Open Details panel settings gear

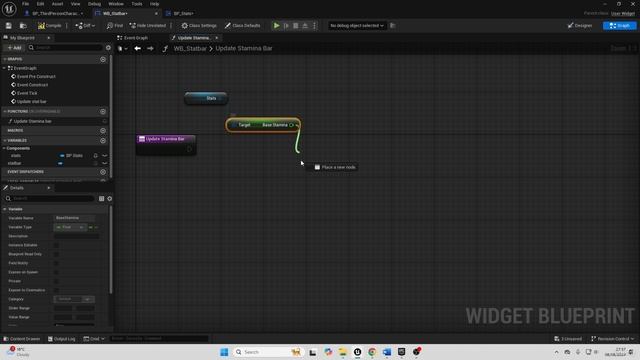[110, 199]
